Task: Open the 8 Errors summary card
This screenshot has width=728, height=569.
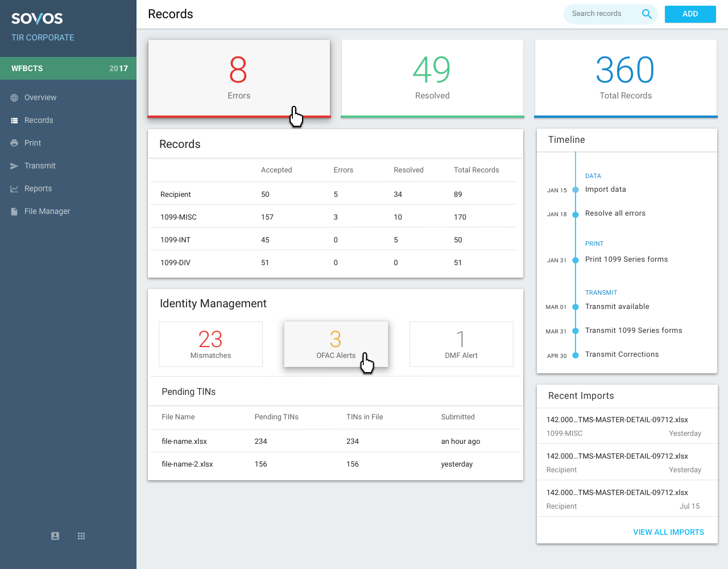Action: click(239, 78)
